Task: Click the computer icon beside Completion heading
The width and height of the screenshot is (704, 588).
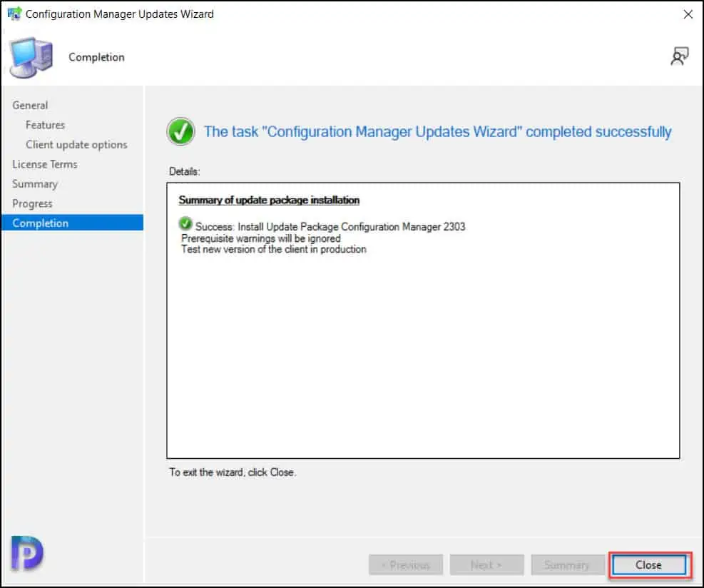Action: pos(31,58)
